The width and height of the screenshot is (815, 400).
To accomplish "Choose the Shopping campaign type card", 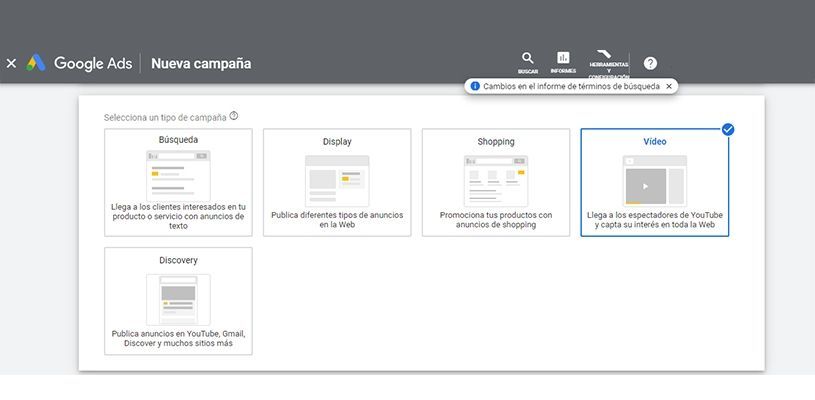I will tap(496, 182).
